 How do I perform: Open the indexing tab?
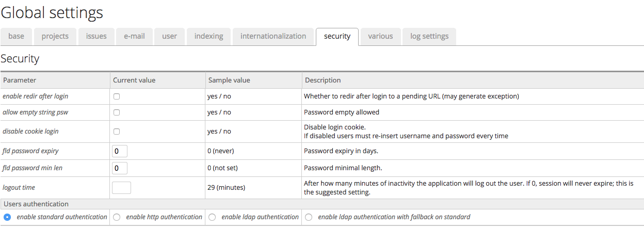(208, 36)
